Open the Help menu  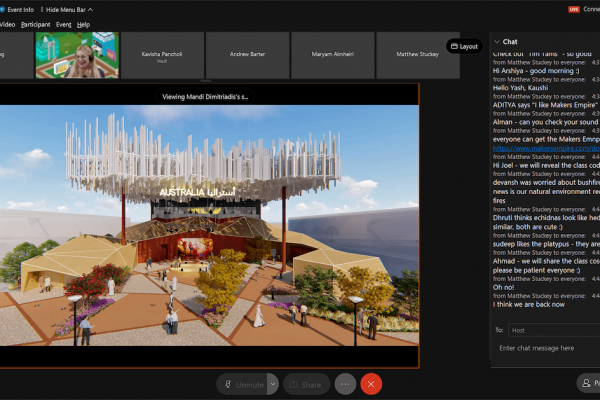(x=83, y=24)
